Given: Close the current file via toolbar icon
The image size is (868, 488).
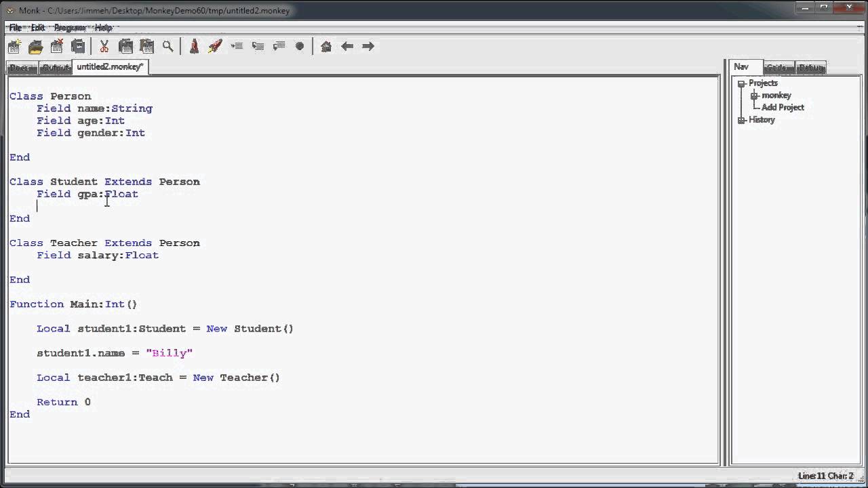Looking at the screenshot, I should (57, 46).
